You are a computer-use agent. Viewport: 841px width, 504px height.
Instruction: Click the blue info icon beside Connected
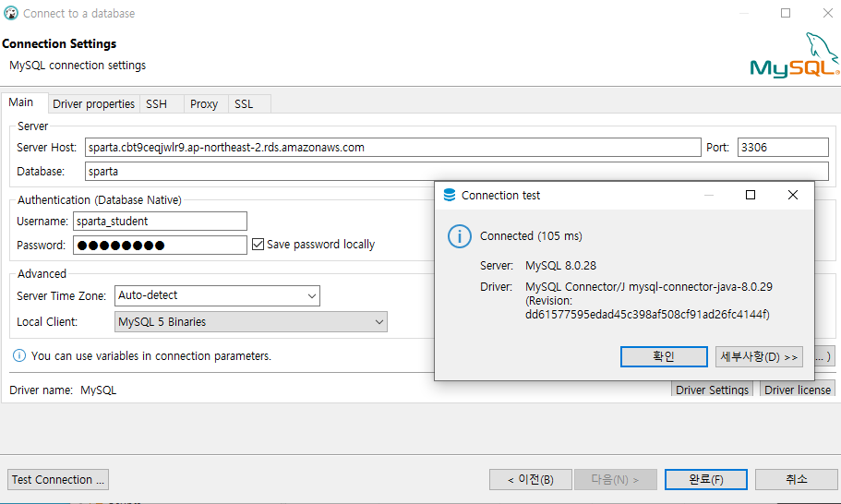[x=460, y=236]
